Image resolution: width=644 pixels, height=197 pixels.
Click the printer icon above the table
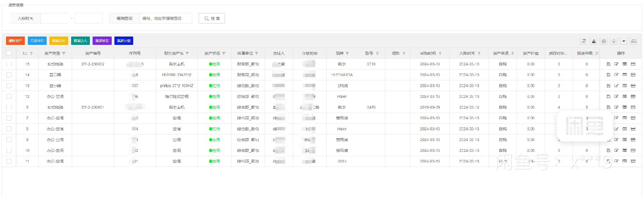tap(604, 41)
